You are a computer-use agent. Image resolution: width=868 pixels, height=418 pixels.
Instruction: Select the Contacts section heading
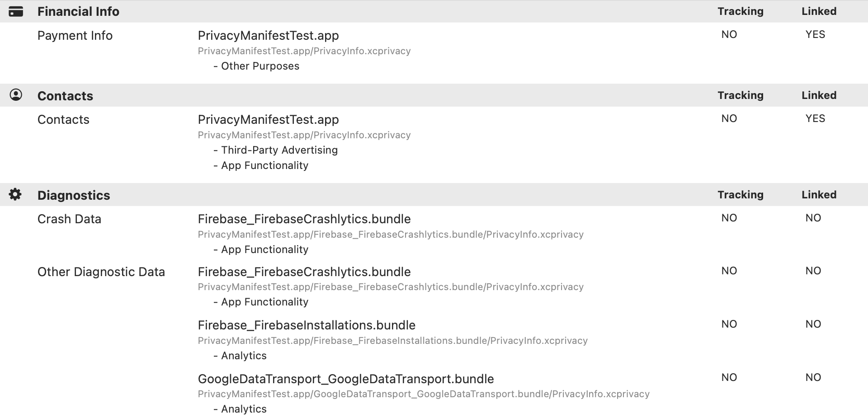pyautogui.click(x=65, y=96)
